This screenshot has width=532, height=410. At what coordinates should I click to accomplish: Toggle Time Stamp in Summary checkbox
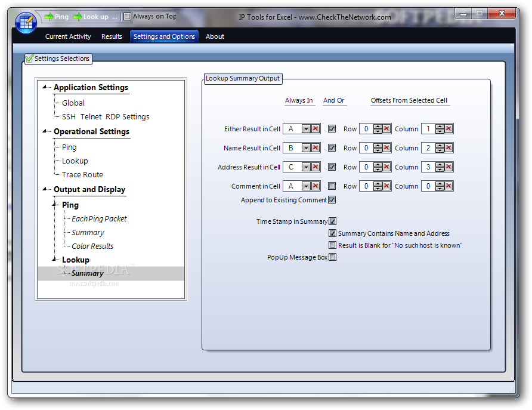tap(333, 221)
